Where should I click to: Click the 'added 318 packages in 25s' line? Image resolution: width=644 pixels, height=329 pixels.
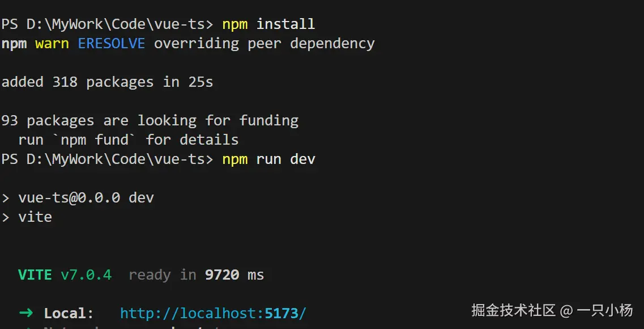107,82
